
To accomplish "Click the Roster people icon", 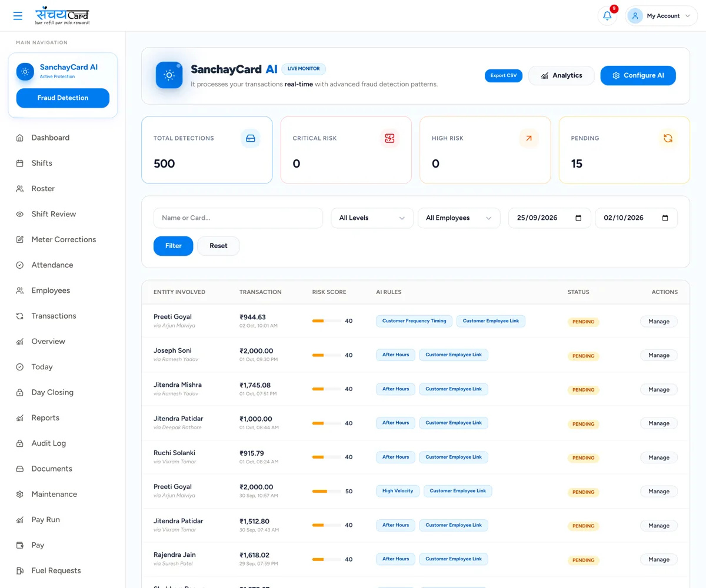I will tap(19, 189).
